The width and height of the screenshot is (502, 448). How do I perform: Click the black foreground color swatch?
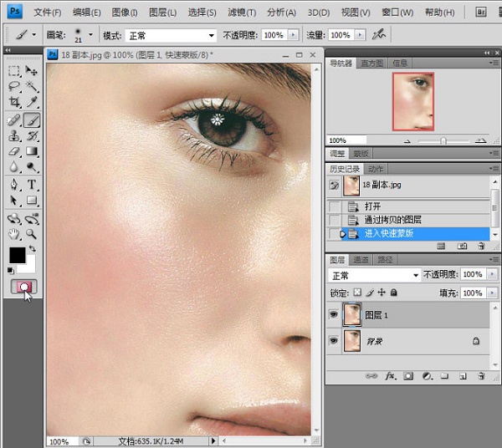tap(18, 255)
